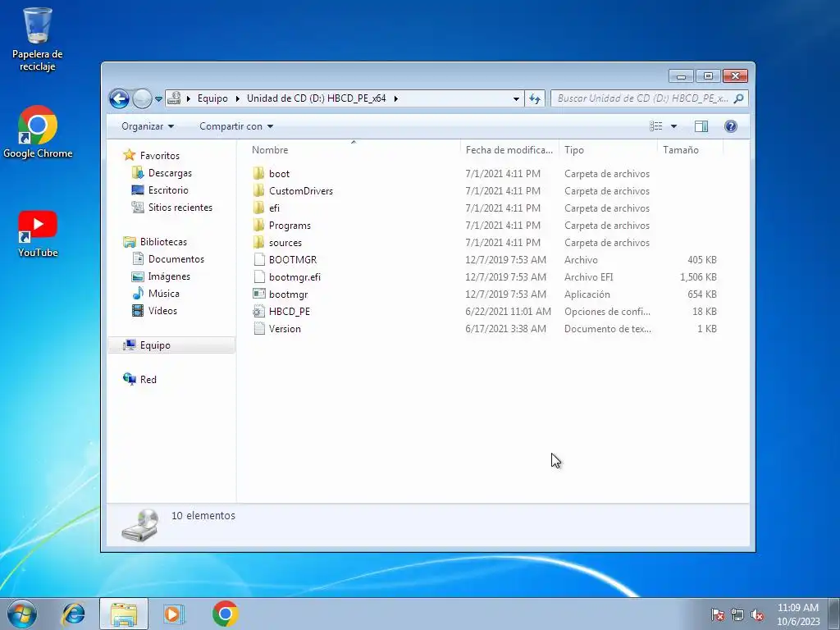The width and height of the screenshot is (840, 630).
Task: Select the HBCD_PE configuration file
Action: (290, 311)
